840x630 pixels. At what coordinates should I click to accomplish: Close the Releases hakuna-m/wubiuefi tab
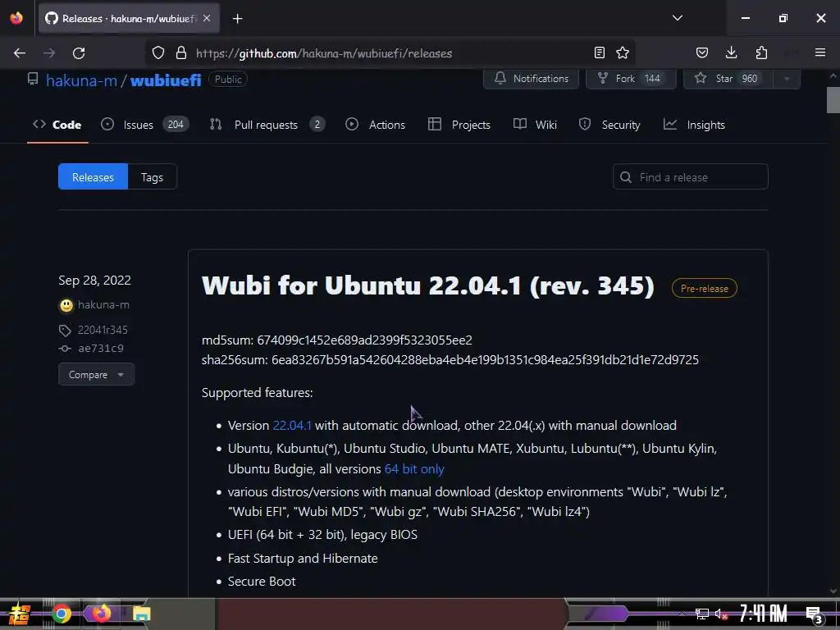(207, 18)
